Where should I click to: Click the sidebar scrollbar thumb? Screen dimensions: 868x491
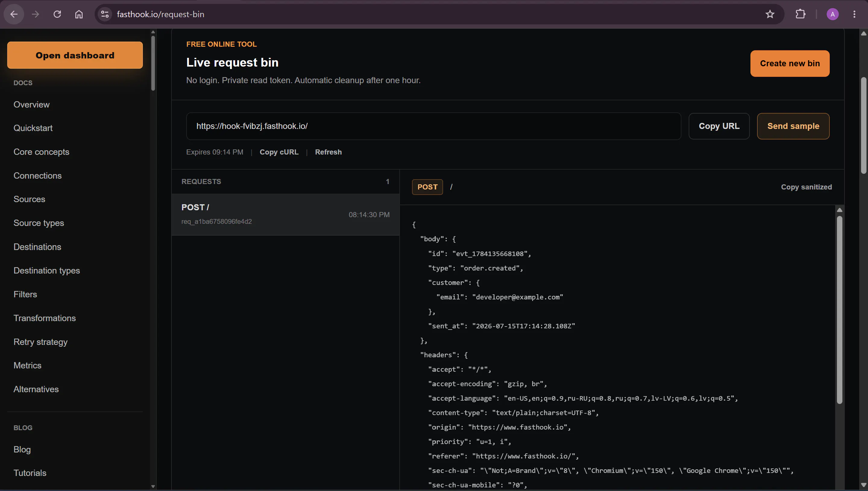(153, 63)
